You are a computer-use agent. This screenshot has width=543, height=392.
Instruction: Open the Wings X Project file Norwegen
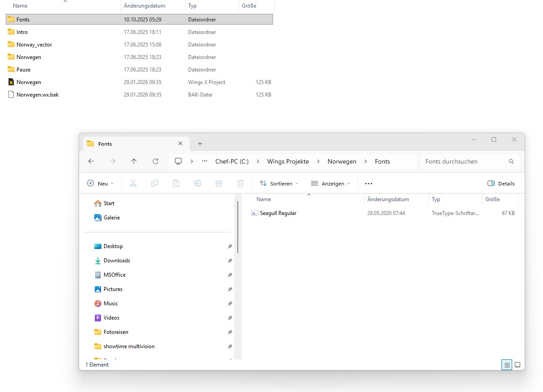pyautogui.click(x=29, y=82)
